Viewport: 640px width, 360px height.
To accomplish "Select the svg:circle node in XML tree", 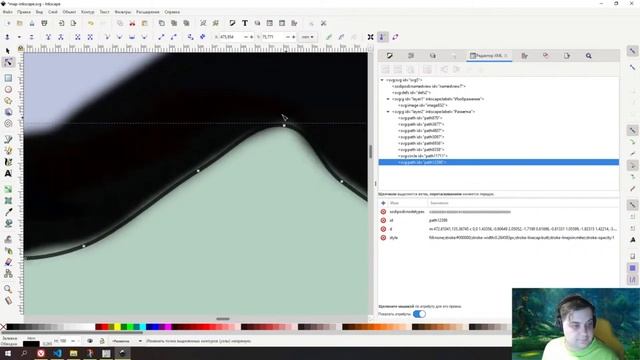I will click(422, 156).
